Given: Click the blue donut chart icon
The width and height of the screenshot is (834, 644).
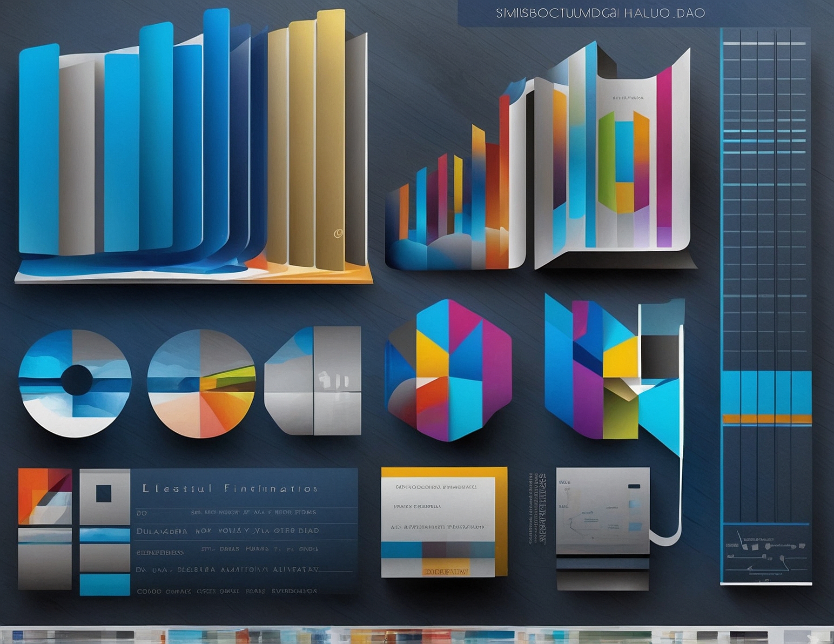Looking at the screenshot, I should 75,383.
